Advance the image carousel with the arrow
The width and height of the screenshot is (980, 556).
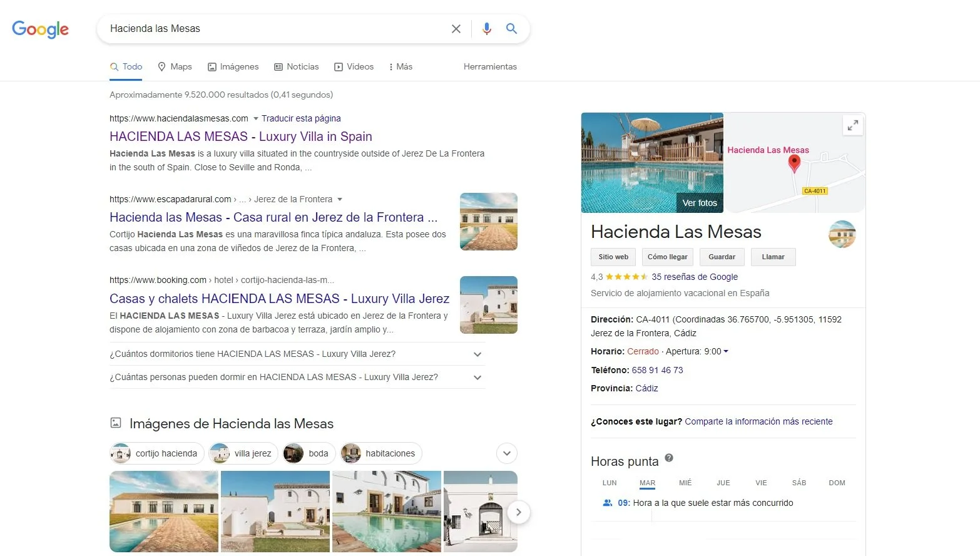point(518,512)
